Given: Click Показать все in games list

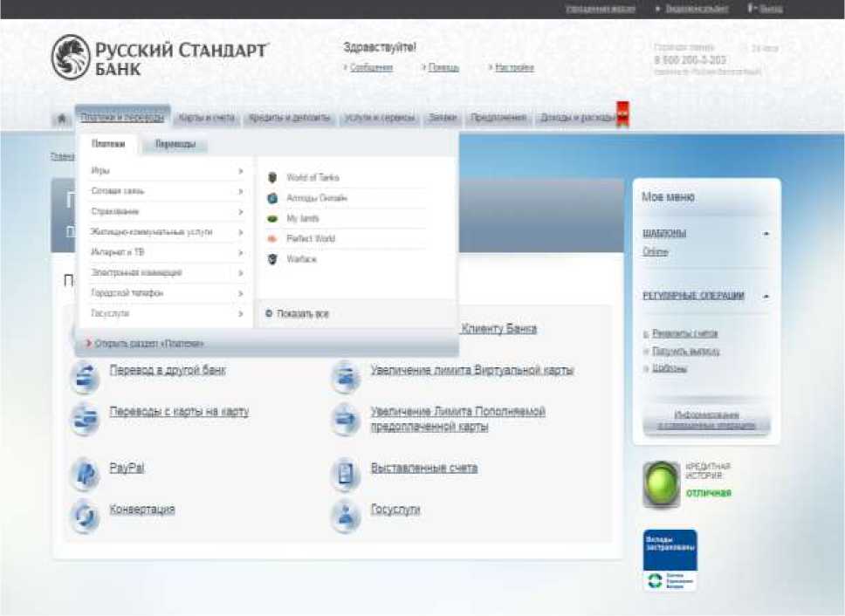Looking at the screenshot, I should coord(303,314).
